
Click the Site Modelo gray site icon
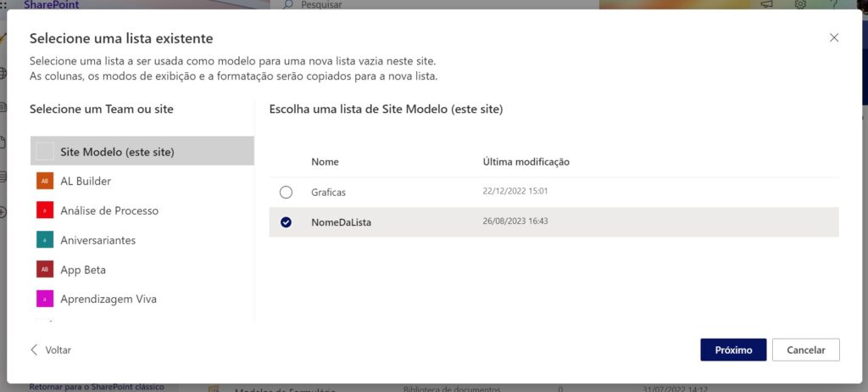45,152
